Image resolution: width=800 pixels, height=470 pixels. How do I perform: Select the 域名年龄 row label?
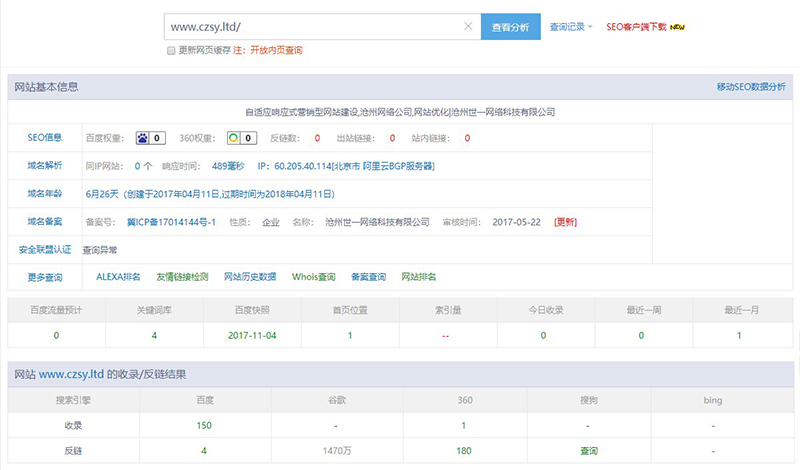(45, 193)
